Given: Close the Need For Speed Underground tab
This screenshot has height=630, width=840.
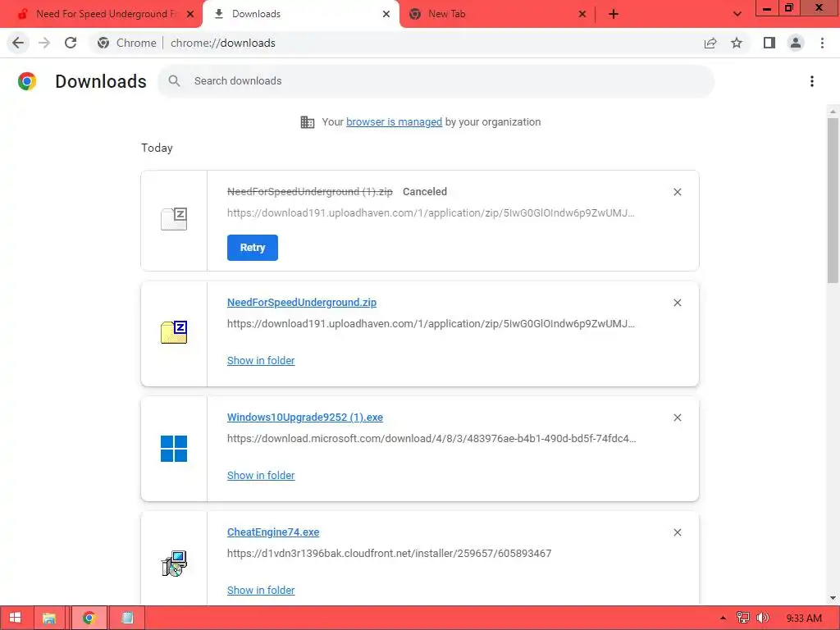Looking at the screenshot, I should click(190, 14).
